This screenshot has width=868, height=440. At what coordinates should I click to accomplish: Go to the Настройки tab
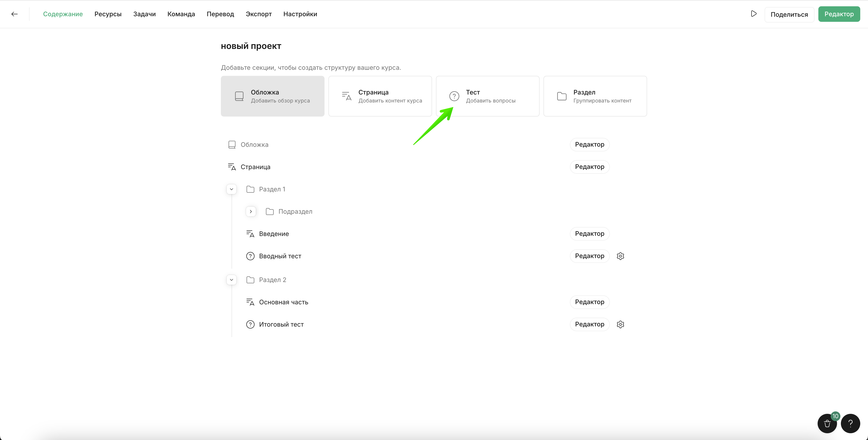coord(300,14)
